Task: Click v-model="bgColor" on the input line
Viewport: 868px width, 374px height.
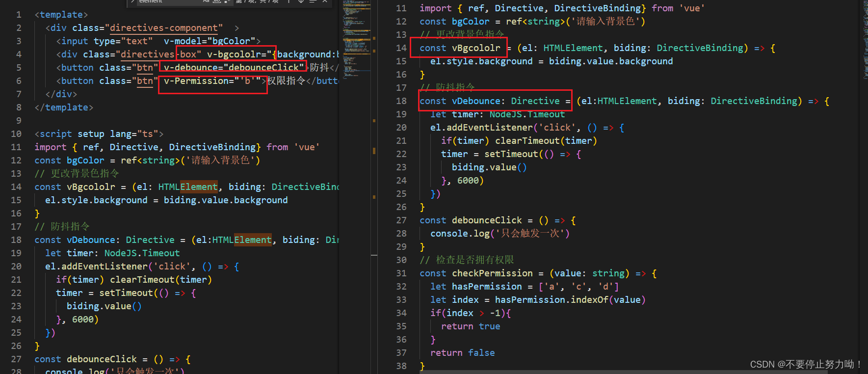Action: [210, 41]
